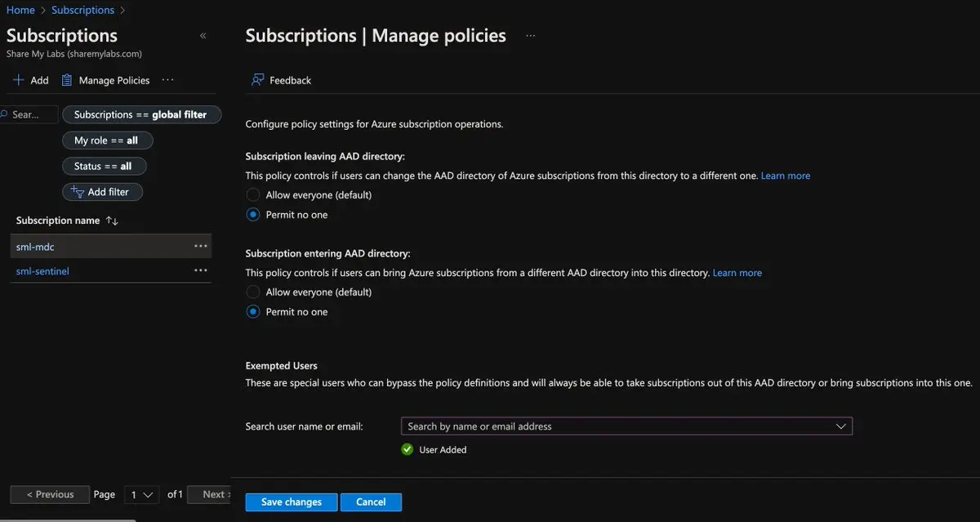Go to Home breadcrumb
This screenshot has height=522, width=980.
tap(20, 10)
